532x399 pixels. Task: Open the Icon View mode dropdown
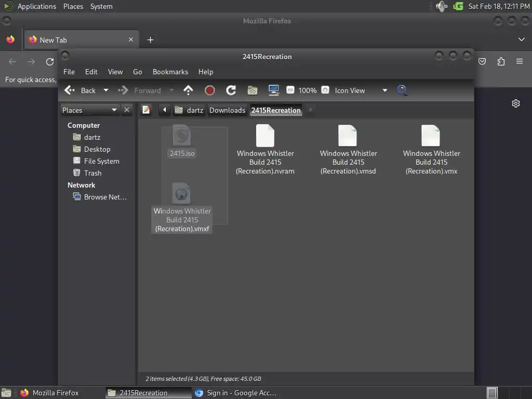(361, 90)
